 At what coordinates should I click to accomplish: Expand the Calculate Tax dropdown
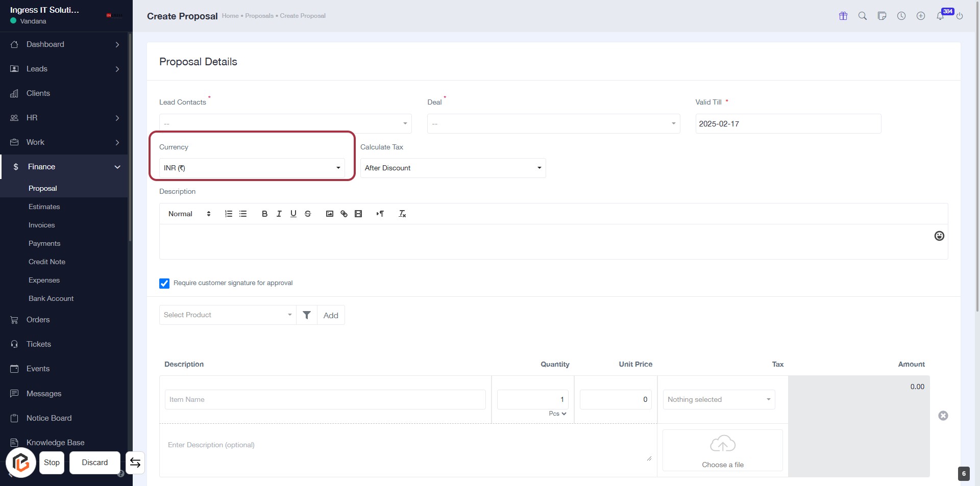(453, 168)
